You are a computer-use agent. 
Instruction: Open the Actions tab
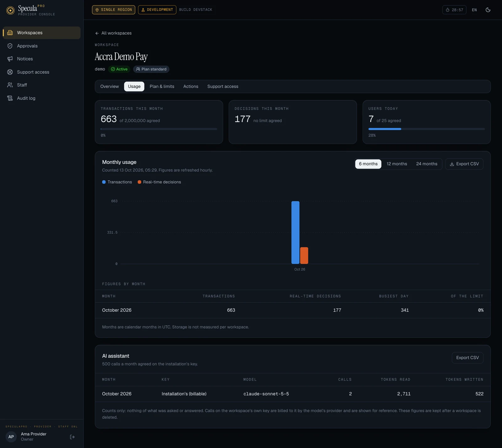pos(191,86)
